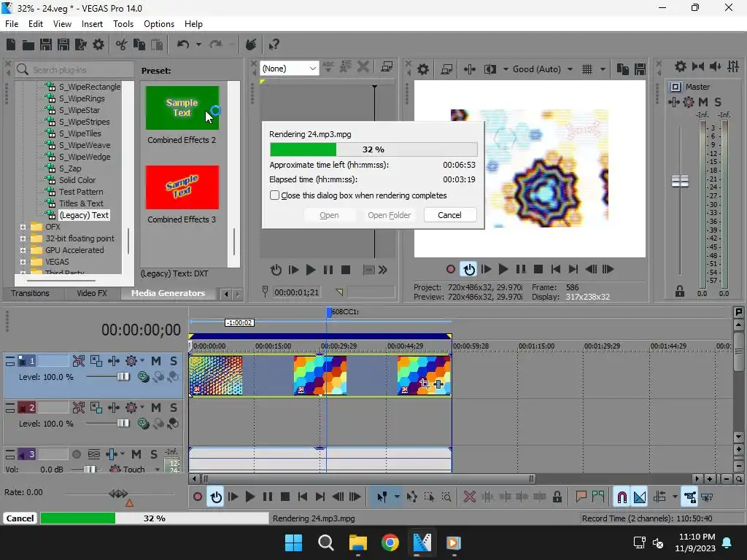The width and height of the screenshot is (747, 560).
Task: Click the What's This help icon
Action: (274, 44)
